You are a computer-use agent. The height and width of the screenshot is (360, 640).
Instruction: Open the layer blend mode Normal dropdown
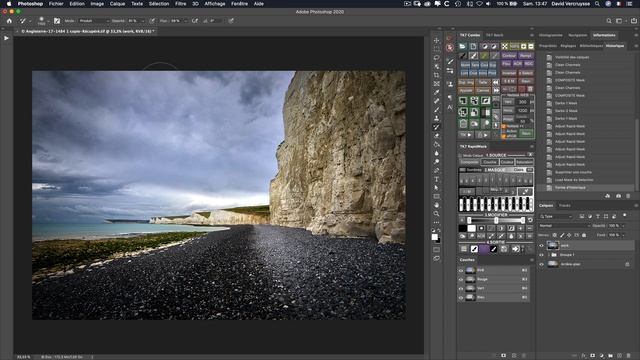(564, 226)
